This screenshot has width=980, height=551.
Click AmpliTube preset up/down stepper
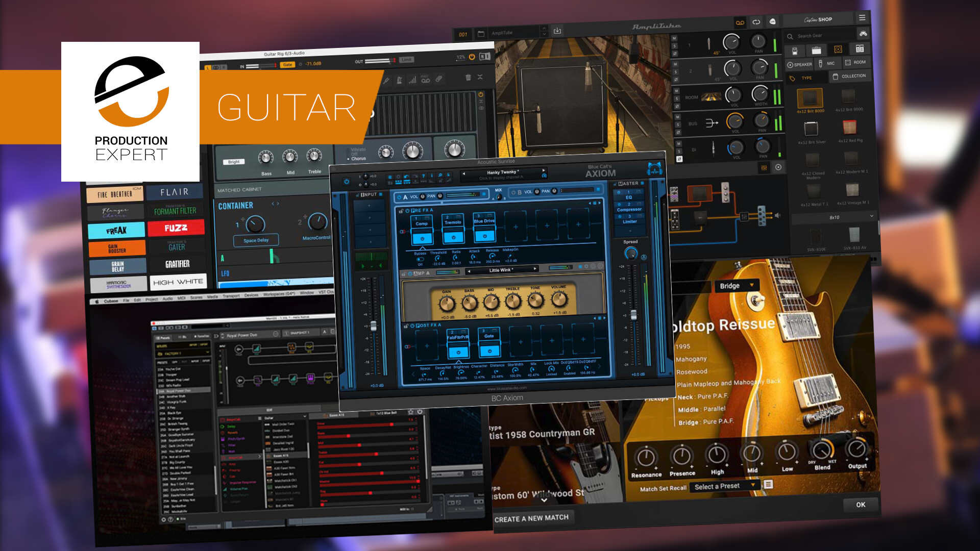click(544, 31)
